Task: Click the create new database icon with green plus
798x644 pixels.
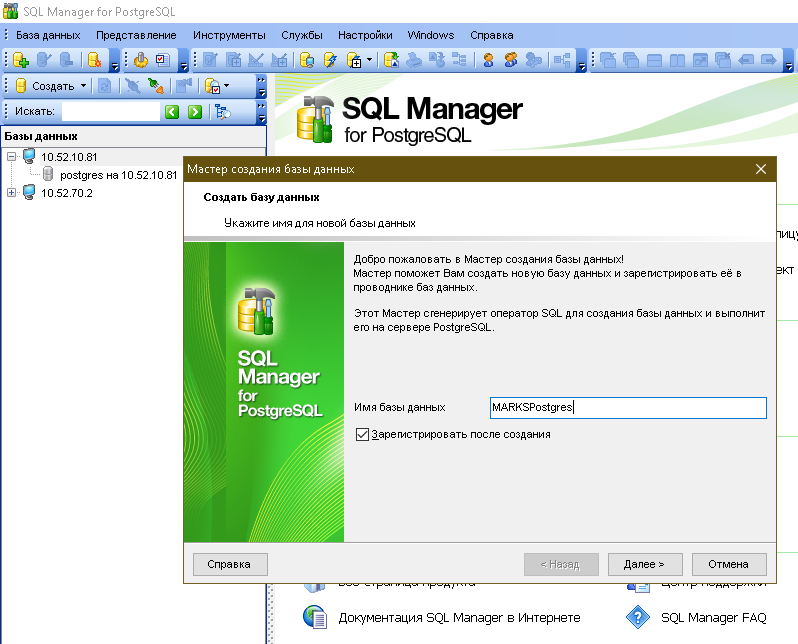Action: 20,60
